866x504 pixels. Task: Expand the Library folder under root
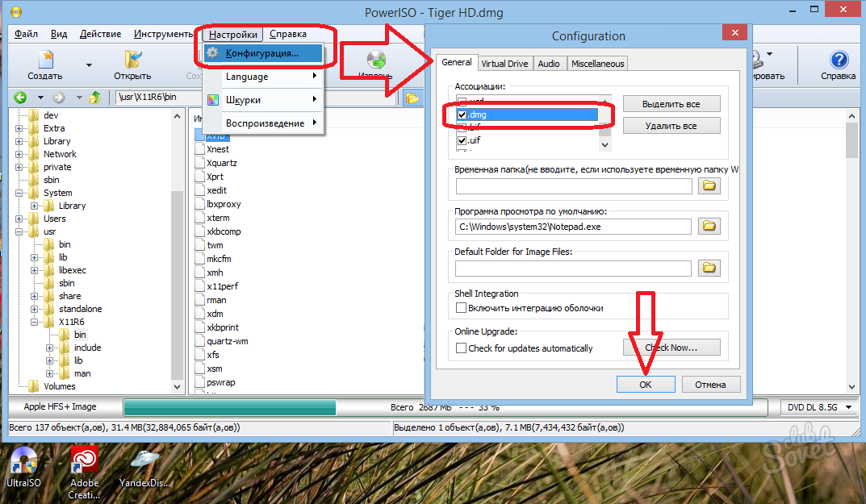pos(19,141)
